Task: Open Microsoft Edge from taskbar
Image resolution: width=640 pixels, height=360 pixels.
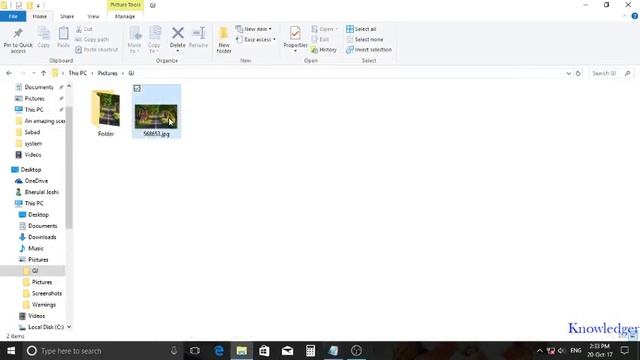Action: tap(219, 351)
